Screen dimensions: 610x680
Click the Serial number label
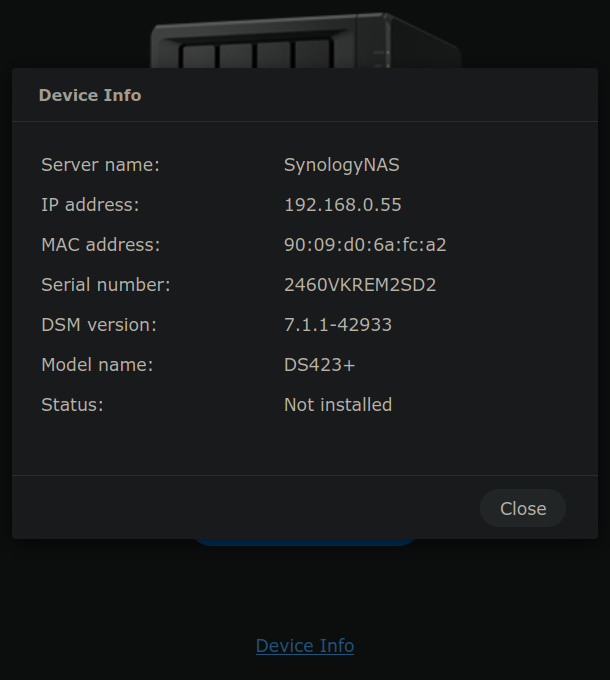point(105,285)
